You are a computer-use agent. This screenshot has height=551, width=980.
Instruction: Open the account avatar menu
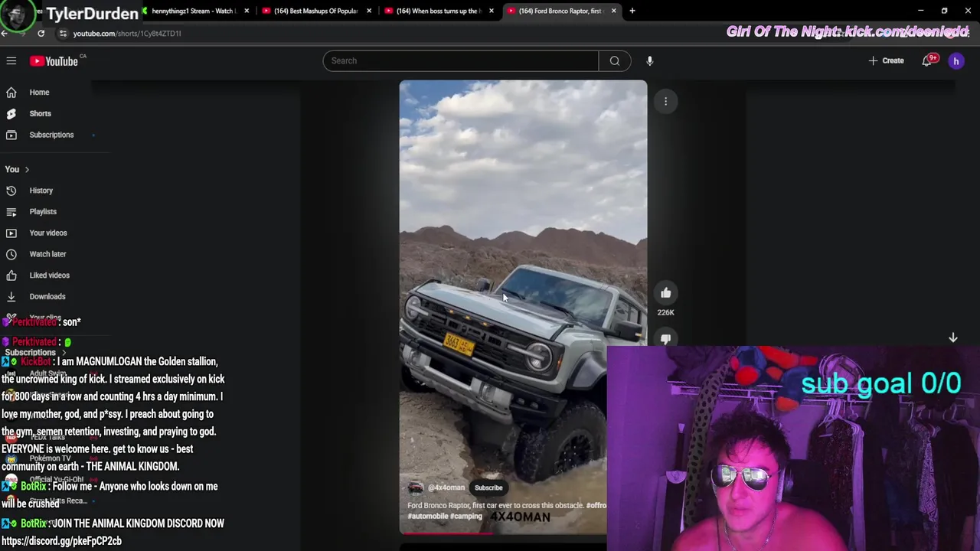[956, 60]
